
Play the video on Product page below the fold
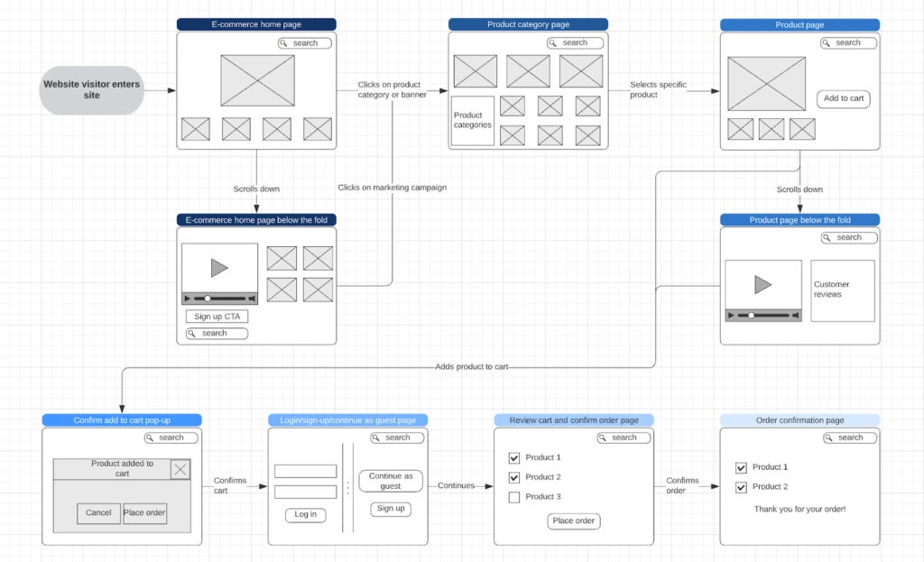(763, 284)
